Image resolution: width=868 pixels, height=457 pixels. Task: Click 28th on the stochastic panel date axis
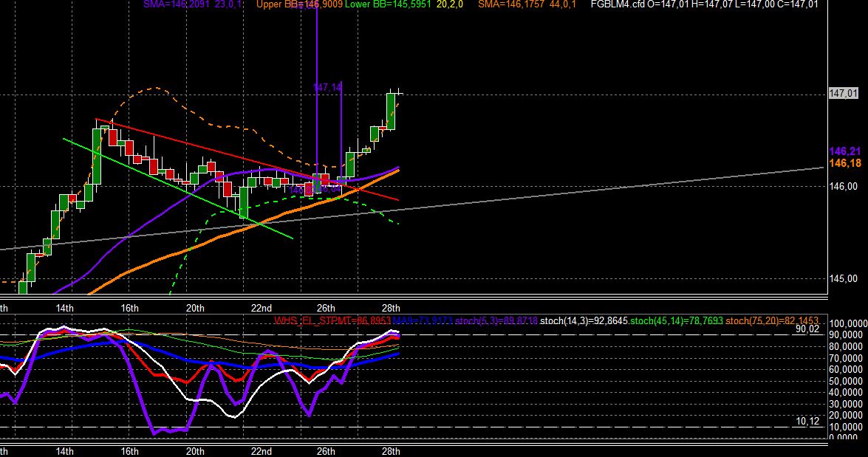tap(391, 452)
